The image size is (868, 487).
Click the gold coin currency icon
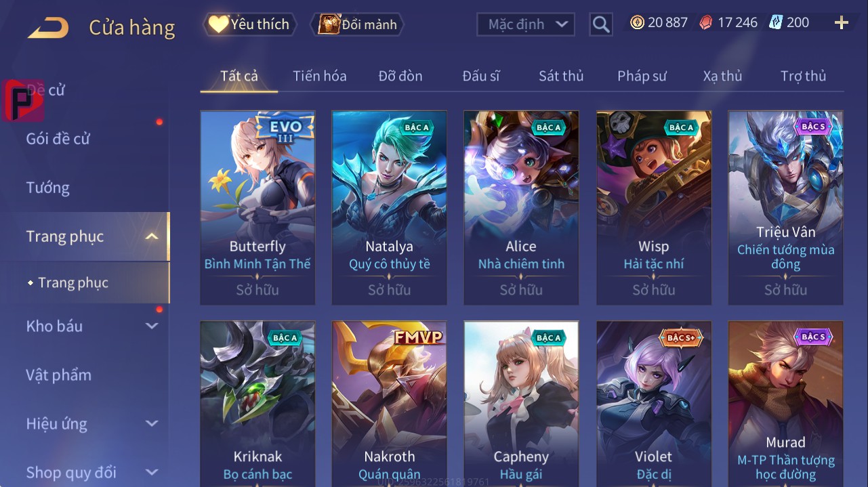click(x=637, y=23)
